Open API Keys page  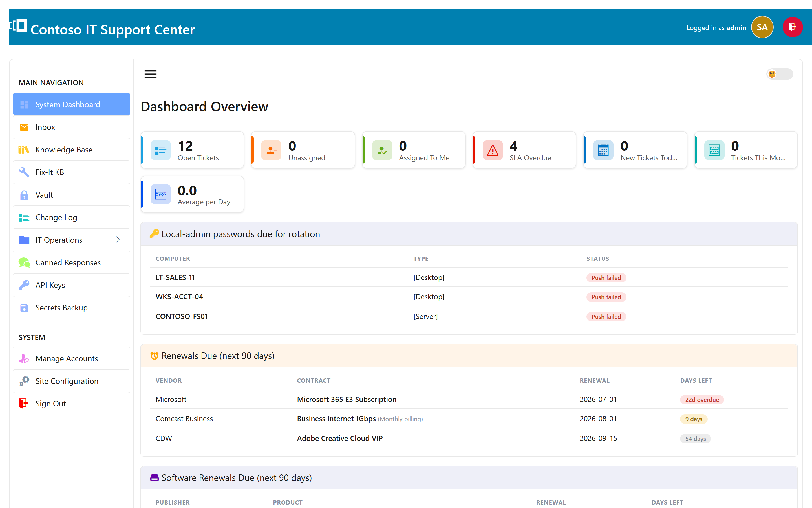71,285
